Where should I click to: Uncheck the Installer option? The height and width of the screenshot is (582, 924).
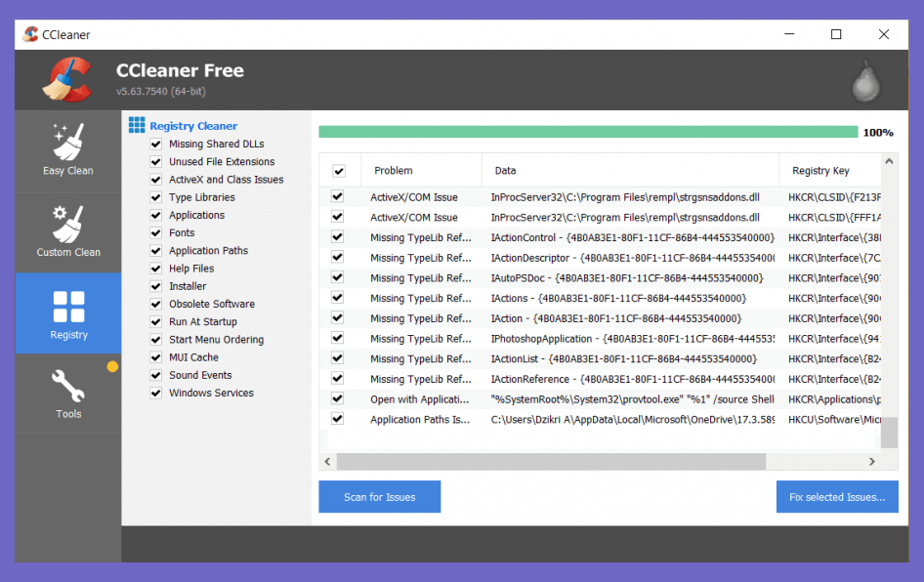[x=156, y=286]
